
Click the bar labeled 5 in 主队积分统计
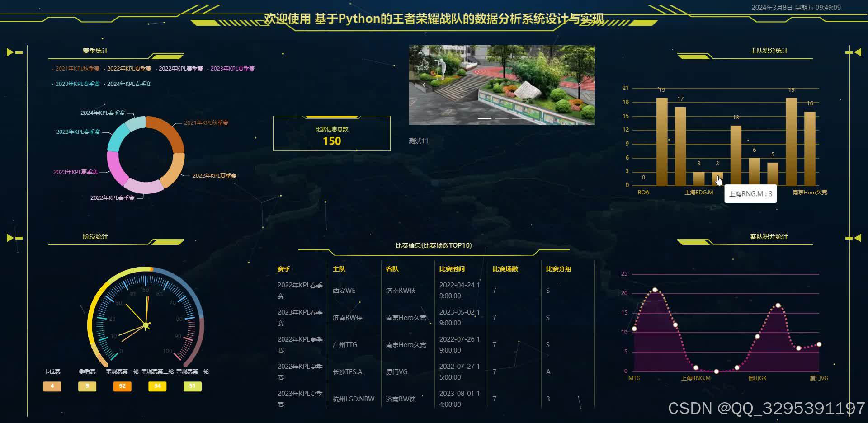coord(773,174)
